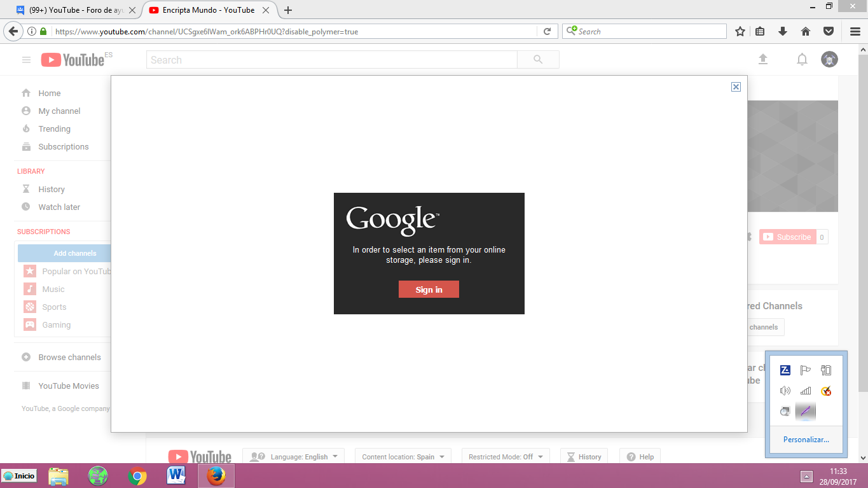Open File Explorer from the taskbar
This screenshot has width=868, height=488.
click(59, 476)
